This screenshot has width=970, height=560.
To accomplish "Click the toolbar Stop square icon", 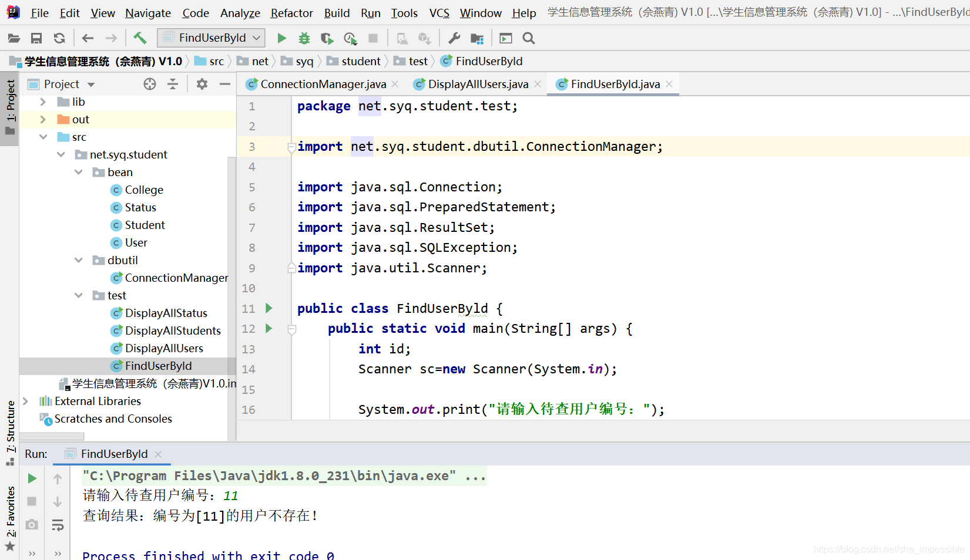I will (x=372, y=38).
